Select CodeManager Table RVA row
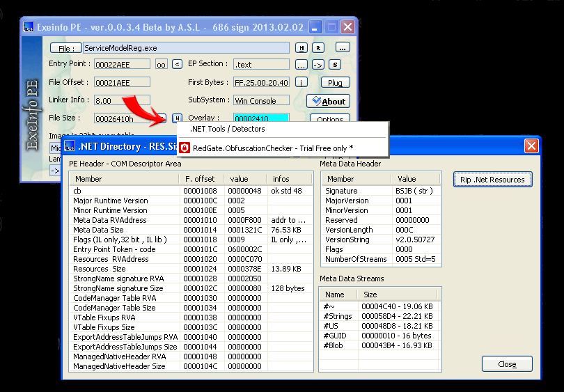564x392 pixels. tap(191, 298)
